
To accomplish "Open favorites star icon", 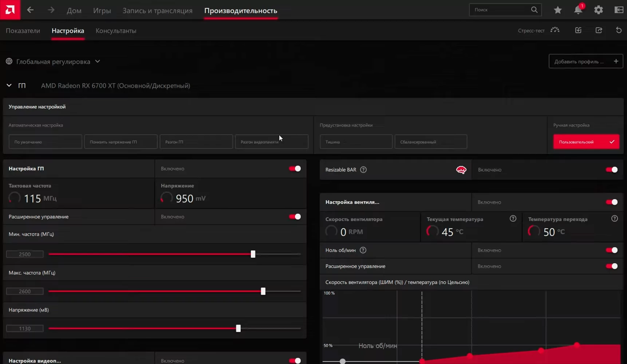I will 558,10.
